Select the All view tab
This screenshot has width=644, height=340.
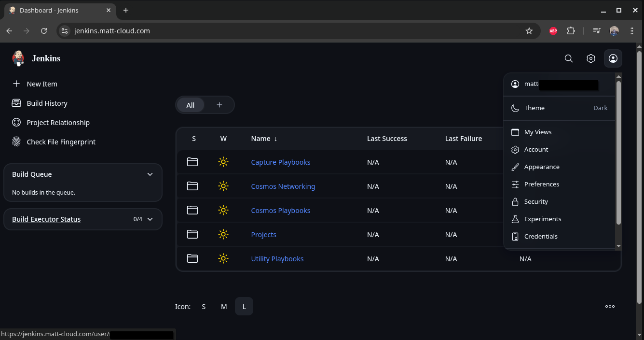point(191,105)
